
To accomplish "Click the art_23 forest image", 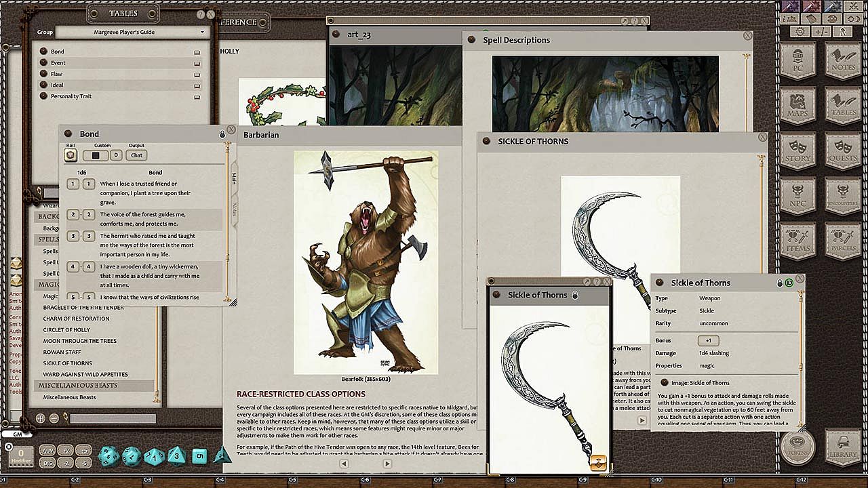I will click(395, 85).
